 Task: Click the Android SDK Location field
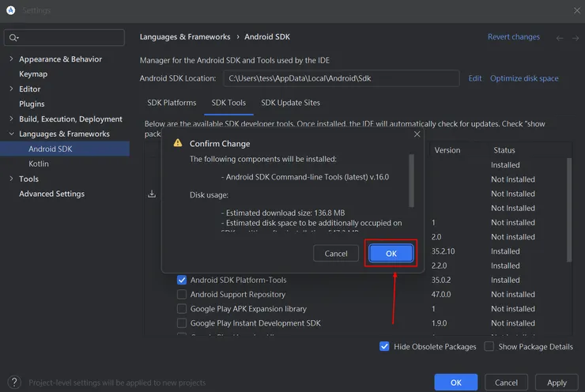pos(340,78)
